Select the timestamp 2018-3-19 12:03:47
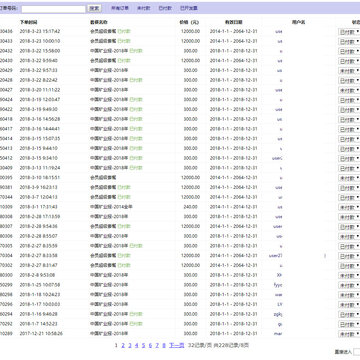This screenshot has height=360, width=360. (x=40, y=100)
